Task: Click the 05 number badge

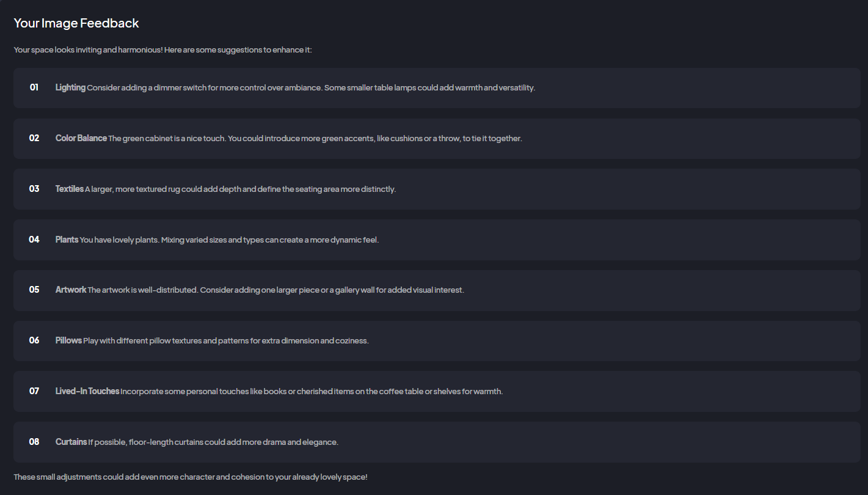Action: tap(34, 290)
